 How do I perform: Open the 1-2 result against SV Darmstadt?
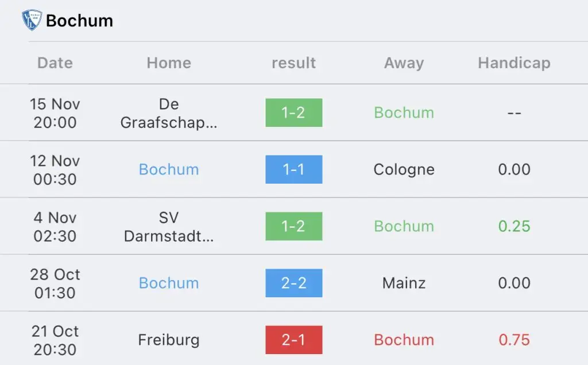pos(293,226)
